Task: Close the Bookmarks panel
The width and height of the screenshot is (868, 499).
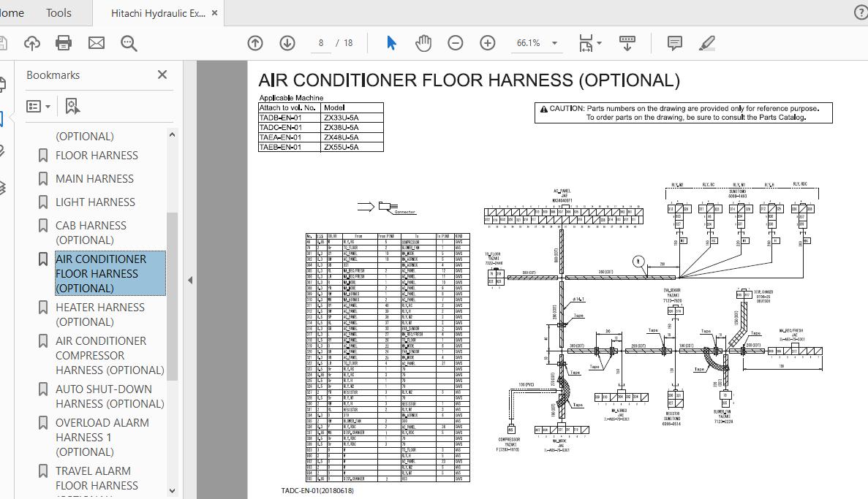Action: click(162, 75)
